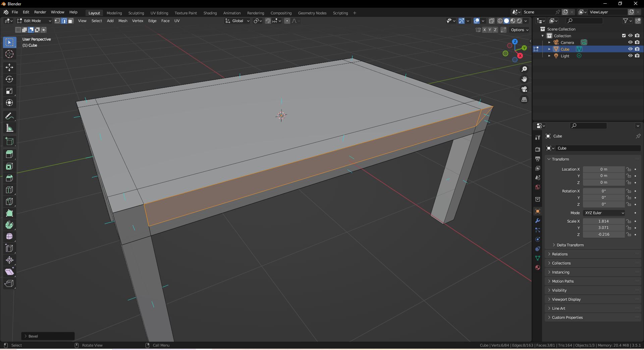Image resolution: width=644 pixels, height=350 pixels.
Task: Click the viewport zoom magnifier icon
Action: click(524, 69)
